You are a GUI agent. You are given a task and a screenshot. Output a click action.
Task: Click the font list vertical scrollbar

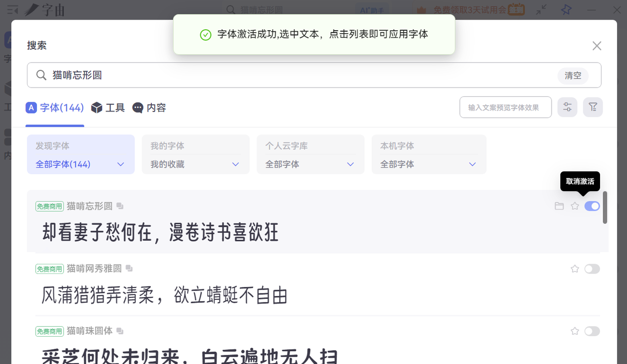pyautogui.click(x=605, y=208)
